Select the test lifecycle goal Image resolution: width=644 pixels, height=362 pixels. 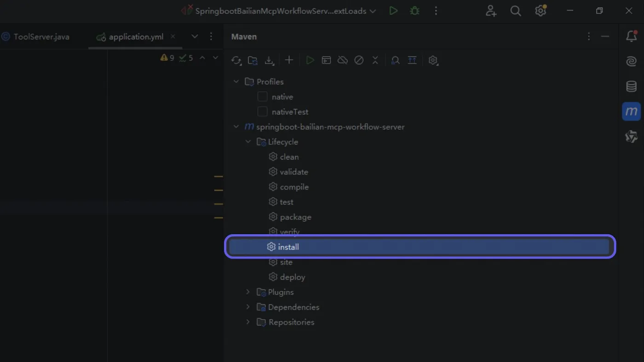pyautogui.click(x=281, y=202)
